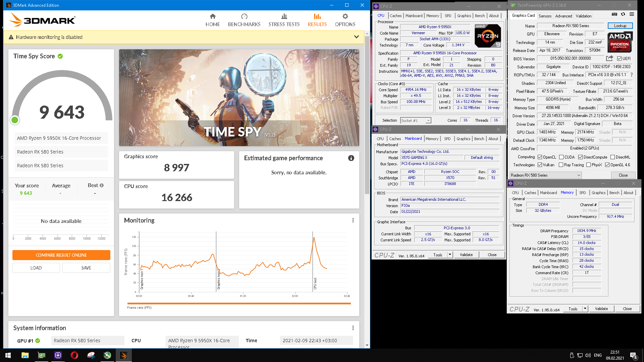Click the Ryzen 9 logo in CPU-Z
The height and width of the screenshot is (362, 644).
pyautogui.click(x=488, y=36)
